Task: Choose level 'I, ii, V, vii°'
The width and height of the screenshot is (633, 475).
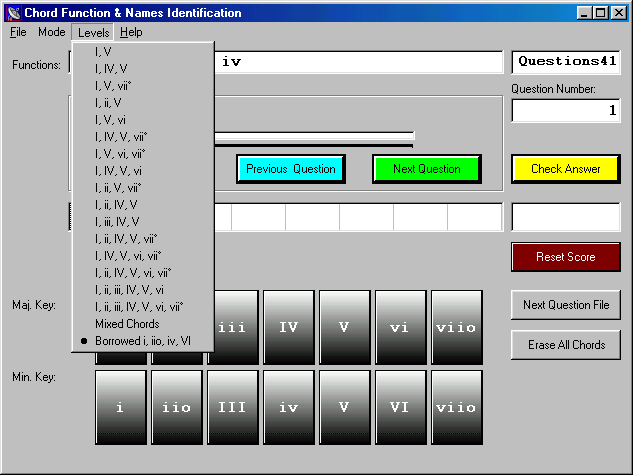Action: (x=143, y=188)
